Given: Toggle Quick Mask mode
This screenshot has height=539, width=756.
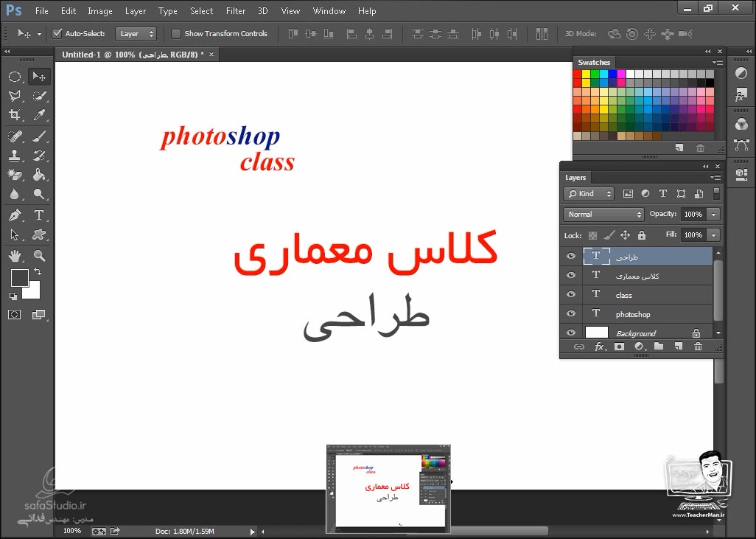Looking at the screenshot, I should (15, 315).
